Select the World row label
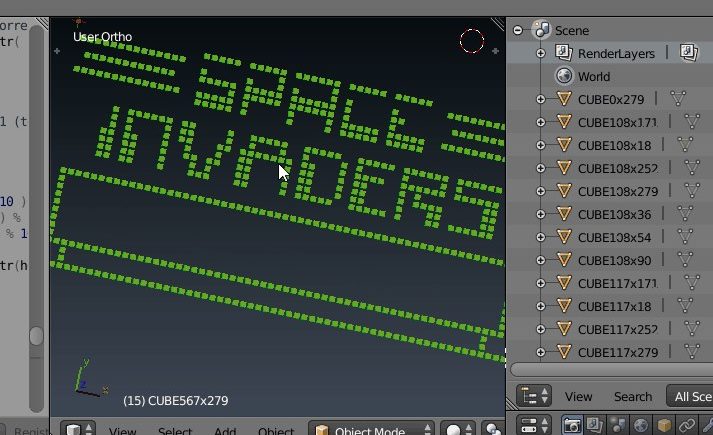The width and height of the screenshot is (713, 435). [x=594, y=76]
